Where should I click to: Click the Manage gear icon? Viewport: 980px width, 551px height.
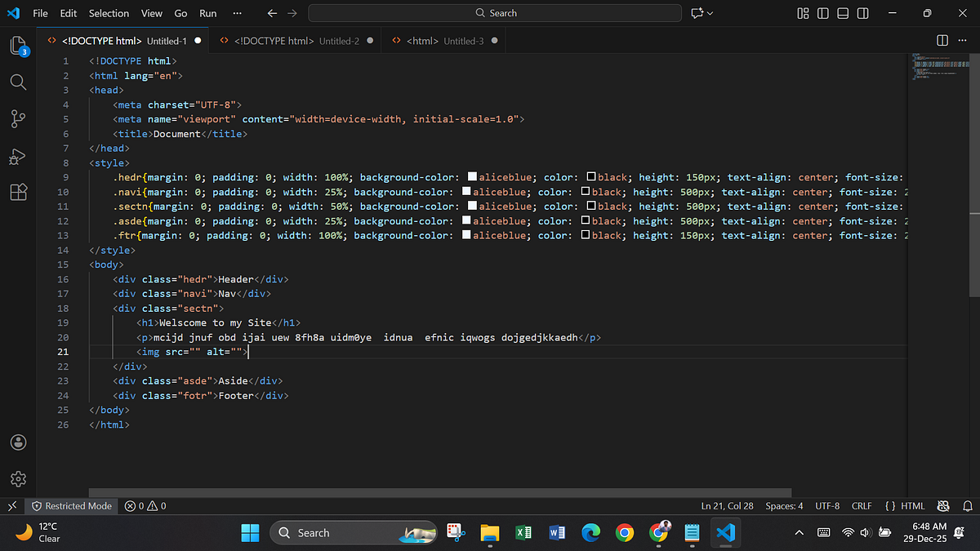(18, 478)
